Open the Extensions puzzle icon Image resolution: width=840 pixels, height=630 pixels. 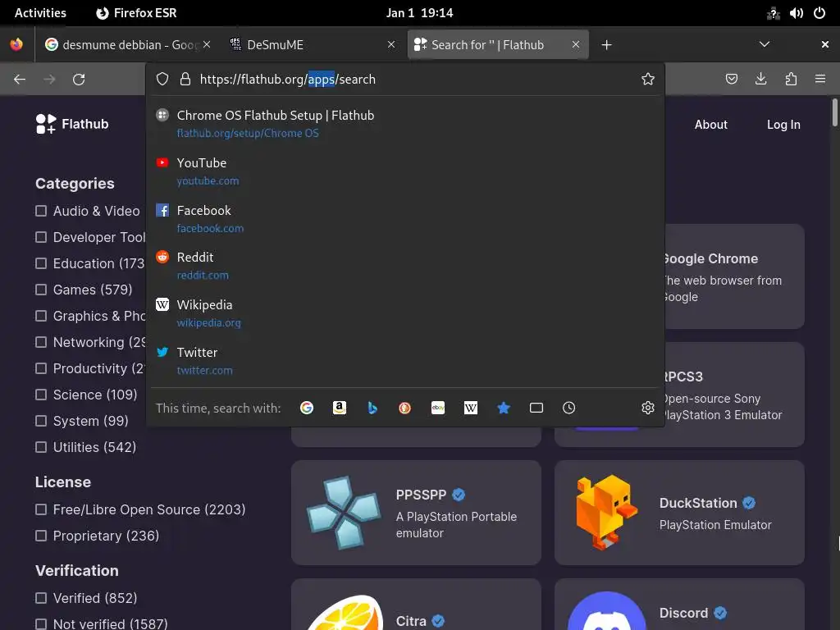[x=791, y=80]
